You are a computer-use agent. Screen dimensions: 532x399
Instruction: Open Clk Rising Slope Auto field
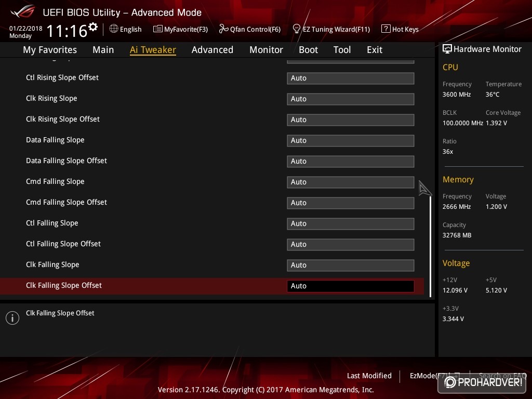351,99
